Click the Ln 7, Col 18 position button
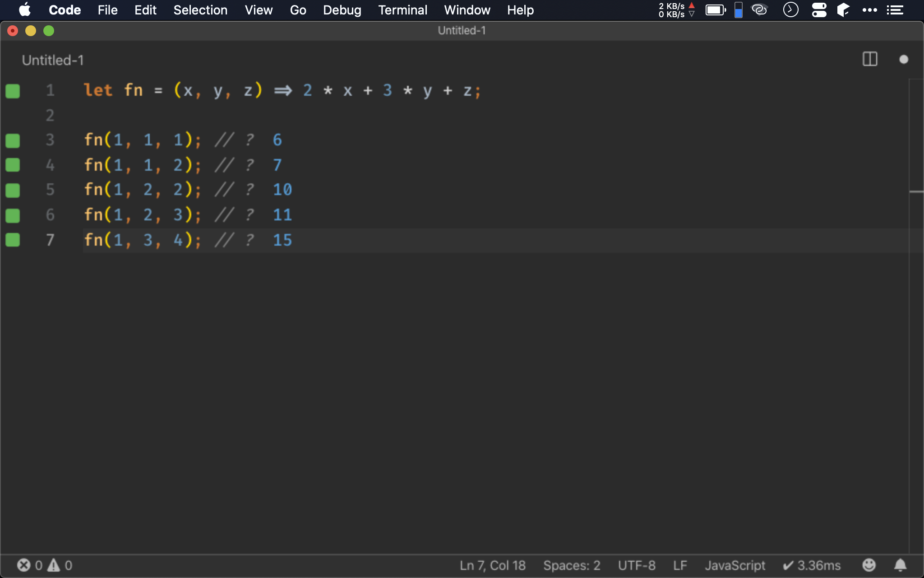Screen dimensions: 924x578 492,565
